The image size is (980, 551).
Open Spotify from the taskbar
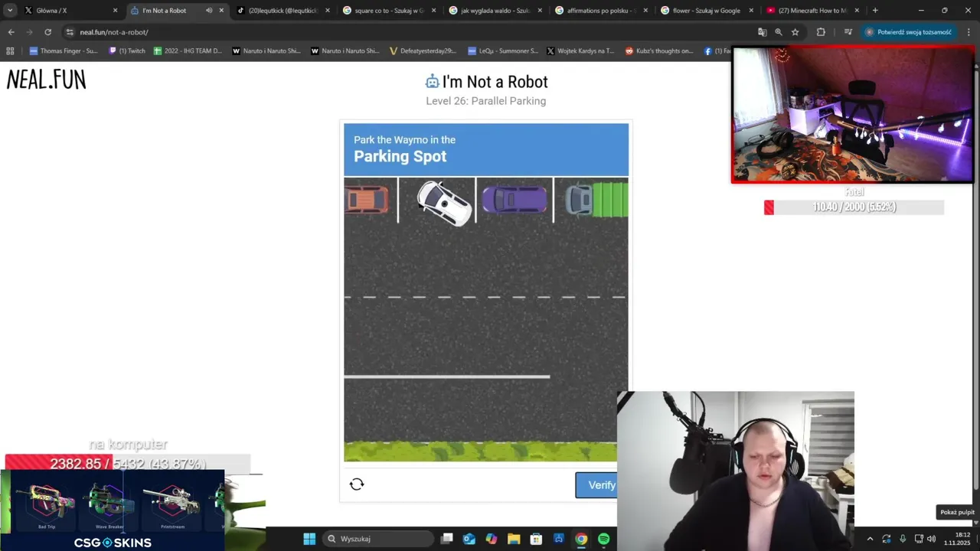(x=604, y=539)
